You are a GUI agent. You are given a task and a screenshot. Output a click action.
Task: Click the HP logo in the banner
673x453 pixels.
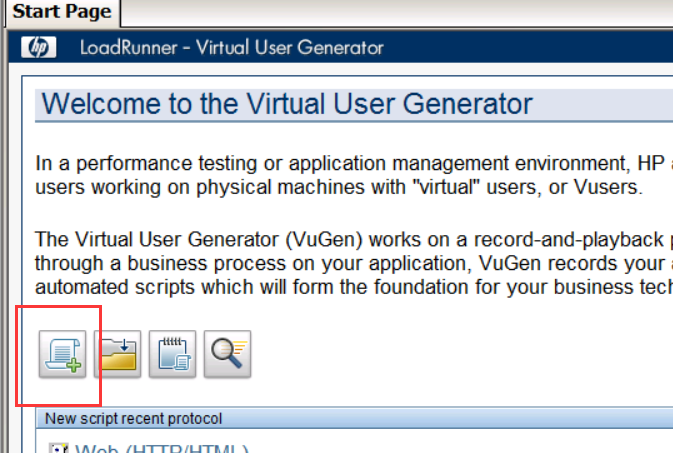(41, 47)
